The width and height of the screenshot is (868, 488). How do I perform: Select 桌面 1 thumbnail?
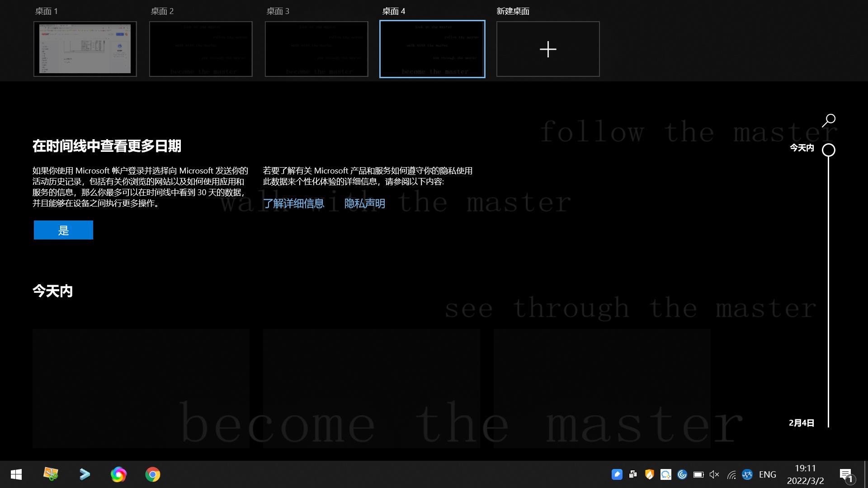85,48
